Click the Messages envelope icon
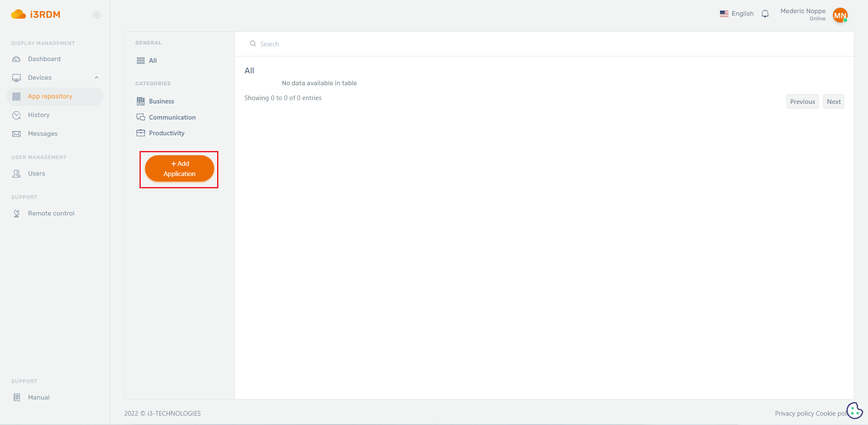868x425 pixels. pos(17,134)
